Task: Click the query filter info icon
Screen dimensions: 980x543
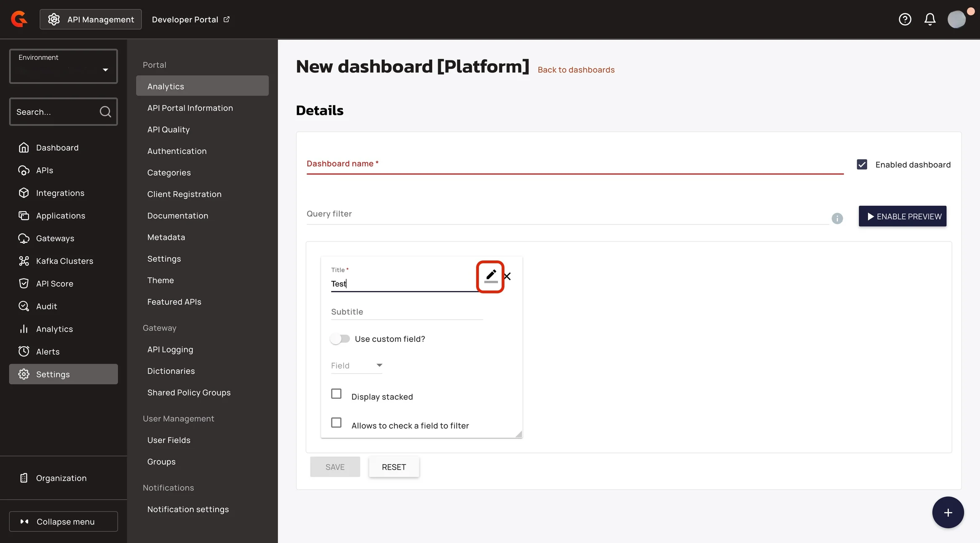Action: point(837,218)
